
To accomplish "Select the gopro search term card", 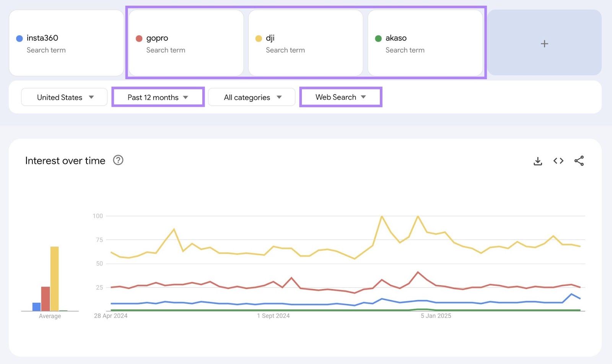I will click(x=185, y=43).
